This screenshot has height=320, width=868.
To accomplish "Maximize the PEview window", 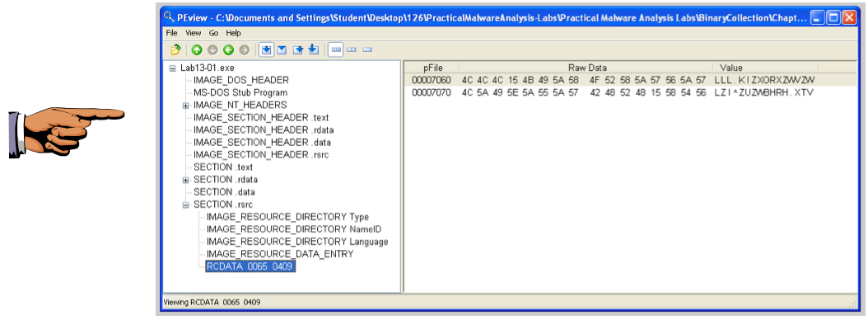I will (833, 18).
